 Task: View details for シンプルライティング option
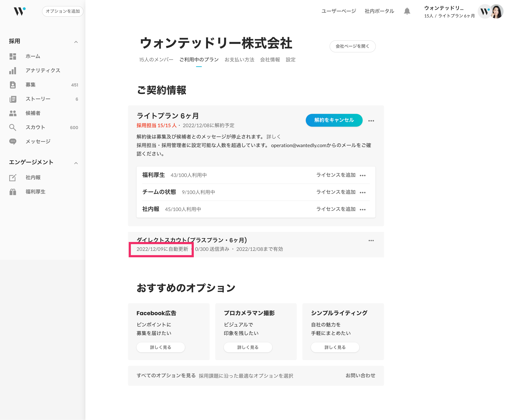pos(335,347)
